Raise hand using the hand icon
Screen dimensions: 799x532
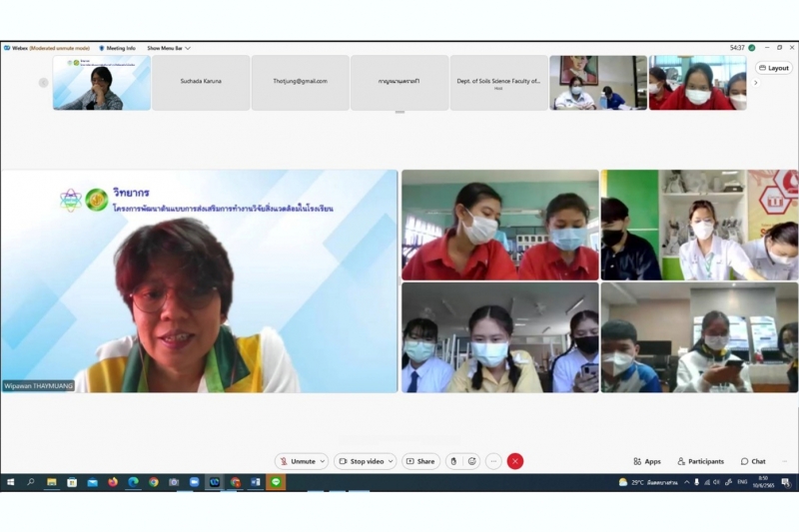(x=453, y=461)
